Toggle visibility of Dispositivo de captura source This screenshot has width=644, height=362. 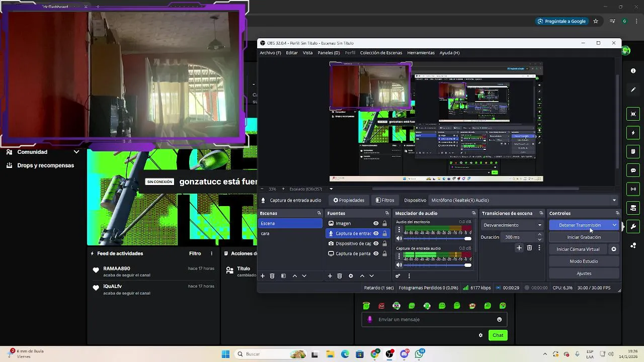point(376,243)
